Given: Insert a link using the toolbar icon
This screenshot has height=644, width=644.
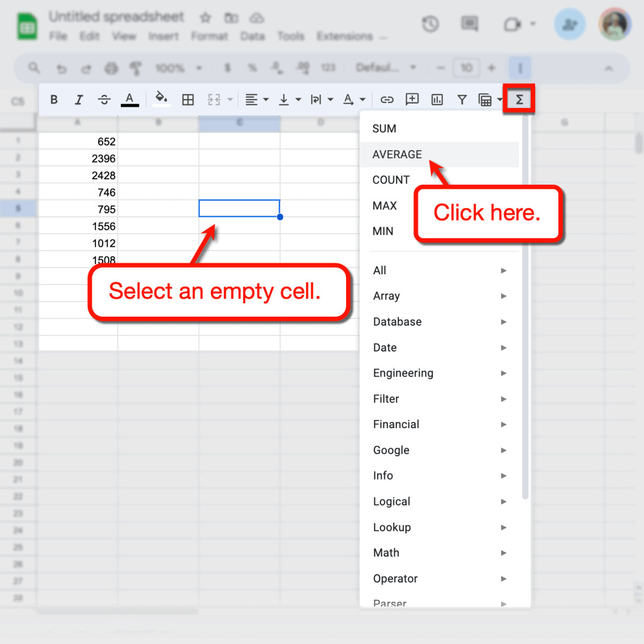Looking at the screenshot, I should (x=387, y=99).
